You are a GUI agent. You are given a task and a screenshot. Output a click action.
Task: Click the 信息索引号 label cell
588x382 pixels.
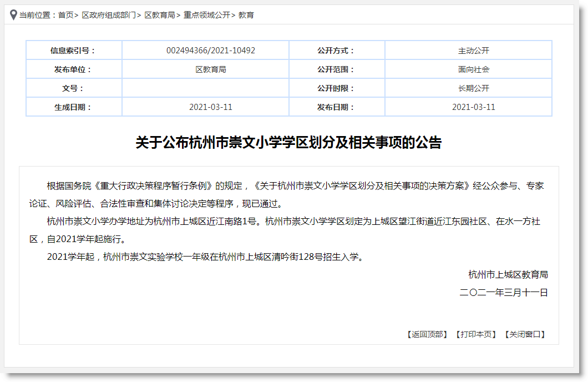pos(74,51)
